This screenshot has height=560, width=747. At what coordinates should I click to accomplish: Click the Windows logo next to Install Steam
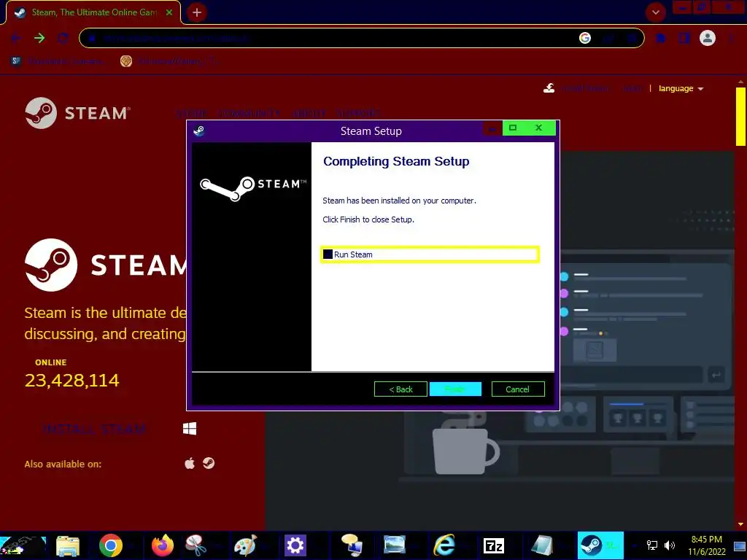click(x=190, y=429)
